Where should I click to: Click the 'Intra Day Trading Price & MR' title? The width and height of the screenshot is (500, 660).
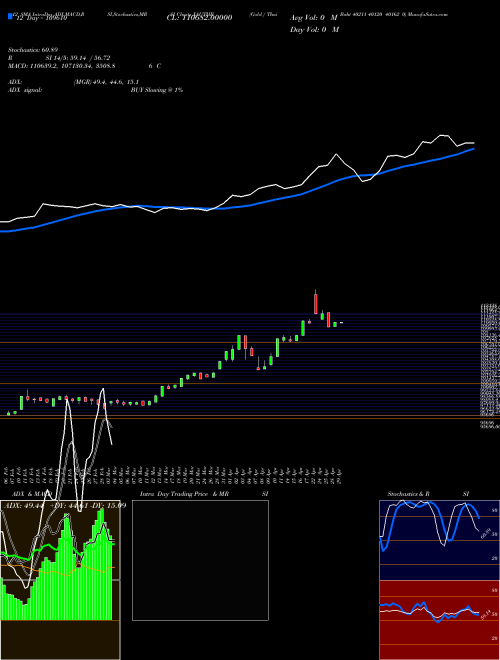(x=184, y=494)
